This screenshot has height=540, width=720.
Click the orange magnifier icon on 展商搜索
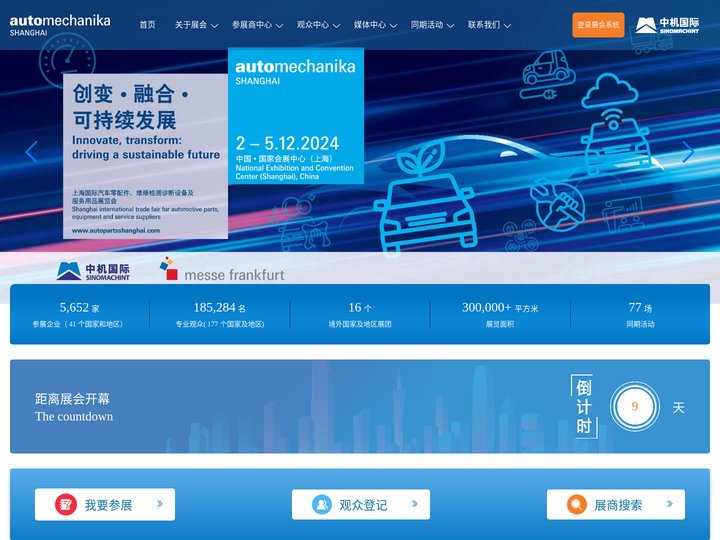(577, 505)
